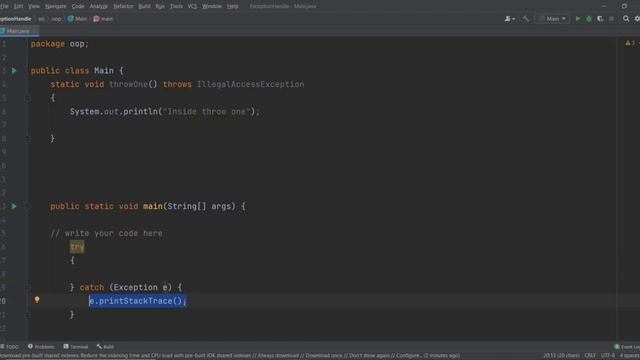Run with coverage shield icon
The width and height of the screenshot is (640, 360).
(x=600, y=19)
